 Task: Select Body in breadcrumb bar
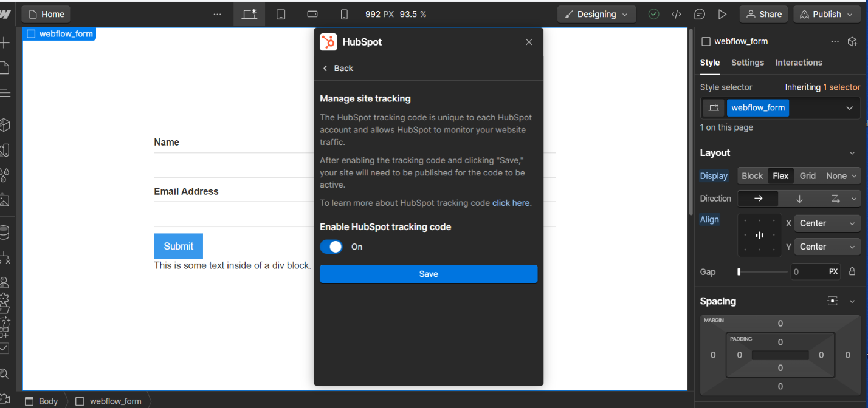41,401
